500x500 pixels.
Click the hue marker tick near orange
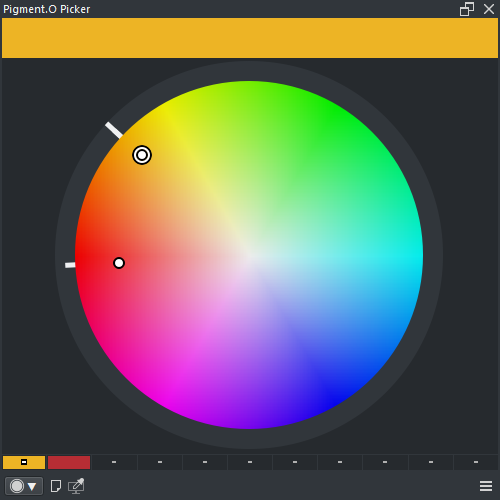[114, 130]
